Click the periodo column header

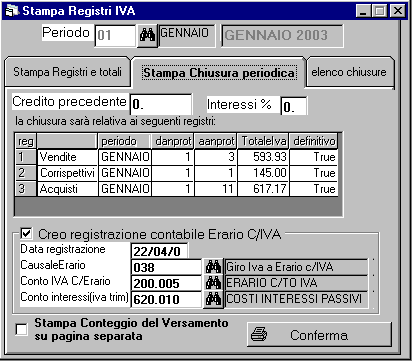coord(125,141)
